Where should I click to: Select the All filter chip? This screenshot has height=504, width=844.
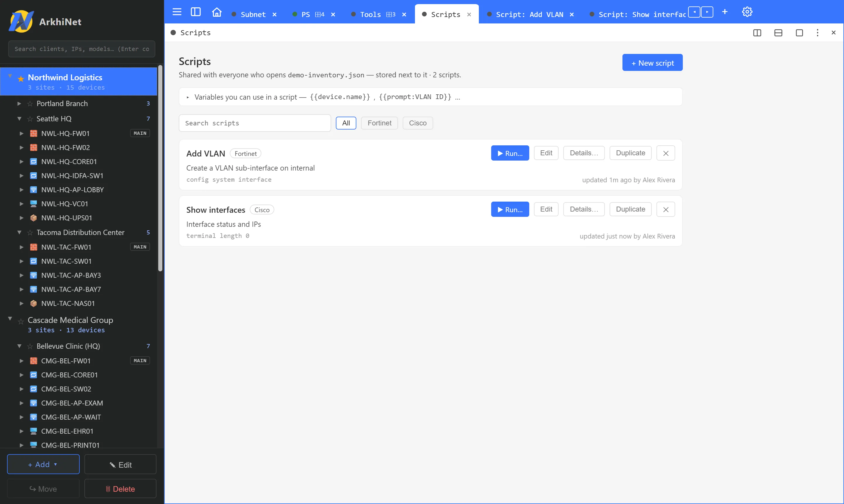tap(346, 123)
